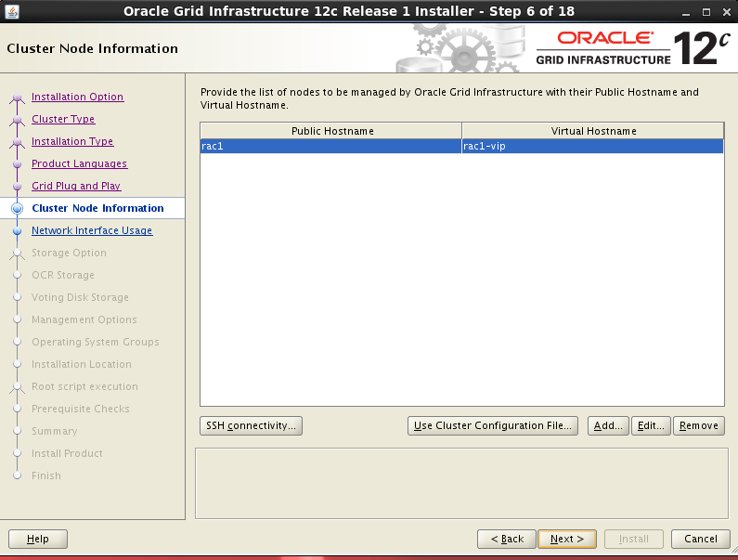Click the Installation Location step label

pos(82,364)
